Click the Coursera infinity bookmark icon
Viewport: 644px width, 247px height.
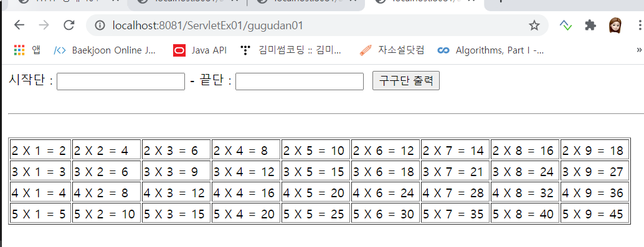tap(443, 50)
